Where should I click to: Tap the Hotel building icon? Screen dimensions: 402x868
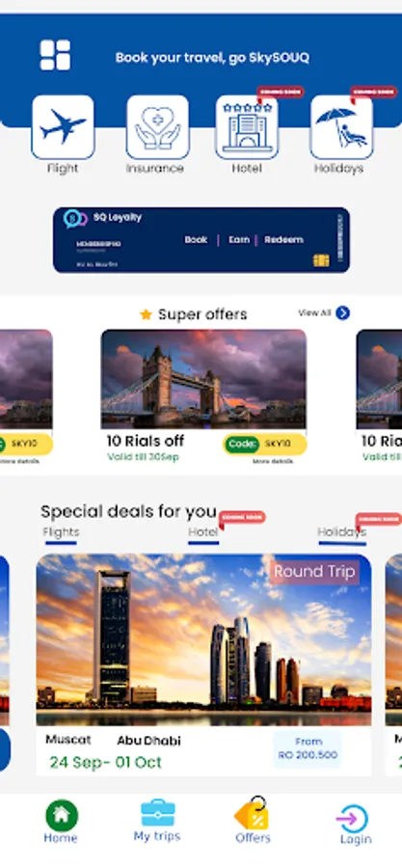[247, 127]
